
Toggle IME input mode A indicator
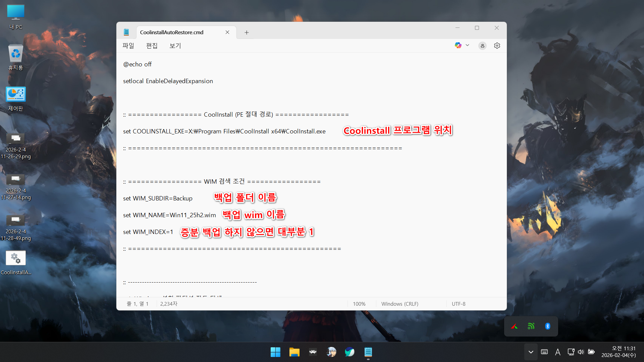click(557, 352)
